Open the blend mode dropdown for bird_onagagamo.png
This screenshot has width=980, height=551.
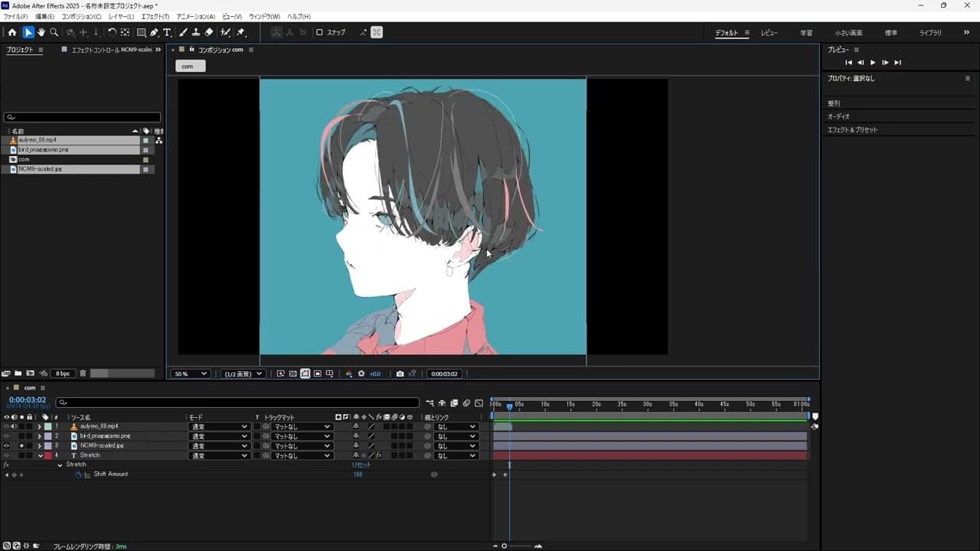220,435
